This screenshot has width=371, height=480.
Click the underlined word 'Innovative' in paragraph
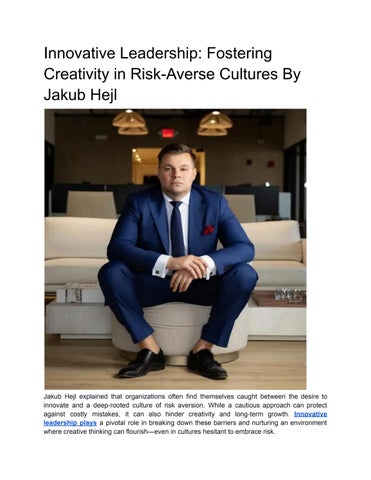pyautogui.click(x=310, y=414)
